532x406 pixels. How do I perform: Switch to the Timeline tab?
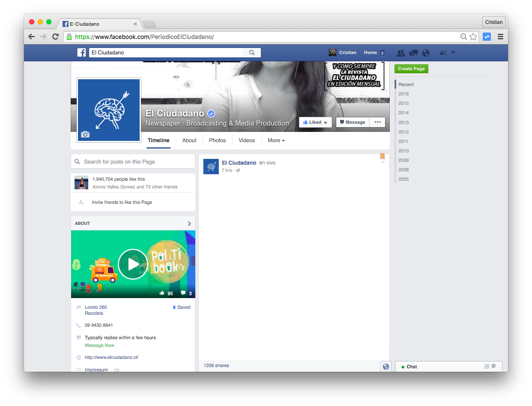[158, 140]
